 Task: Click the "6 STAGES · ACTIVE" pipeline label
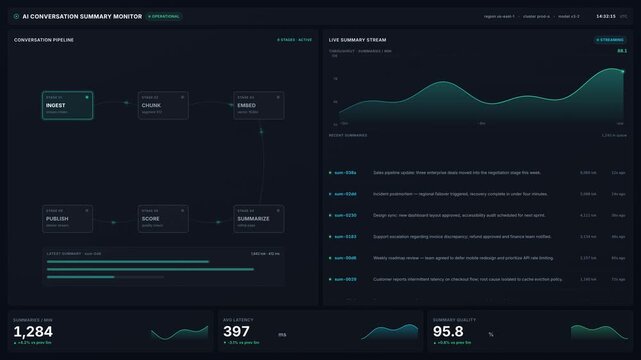(294, 40)
